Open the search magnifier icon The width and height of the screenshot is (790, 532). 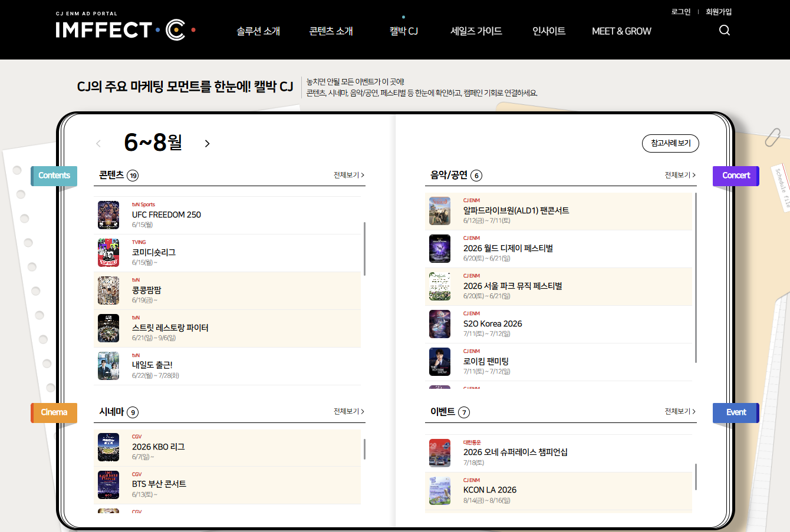point(725,31)
